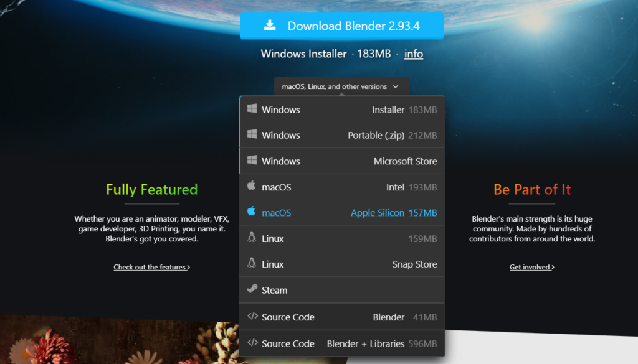Click the code brackets icon for Blender source
638x364 pixels.
pos(252,316)
